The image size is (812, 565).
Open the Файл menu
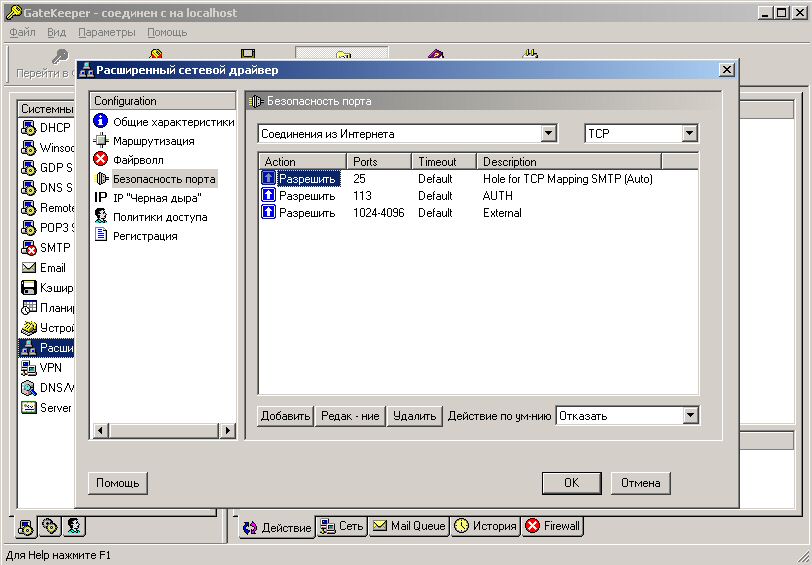point(22,32)
